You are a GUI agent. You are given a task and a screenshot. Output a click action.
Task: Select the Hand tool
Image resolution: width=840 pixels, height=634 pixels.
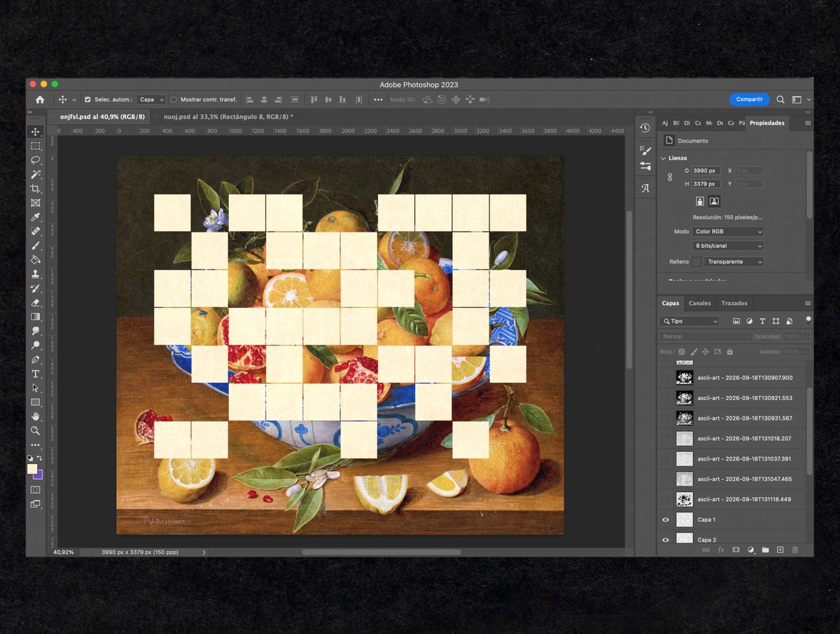tap(35, 416)
